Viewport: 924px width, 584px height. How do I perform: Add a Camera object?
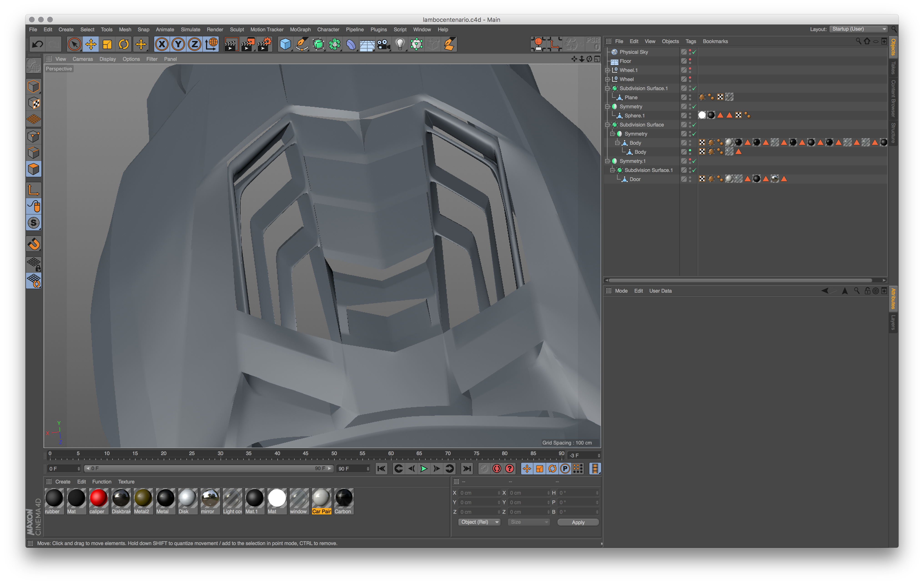384,45
